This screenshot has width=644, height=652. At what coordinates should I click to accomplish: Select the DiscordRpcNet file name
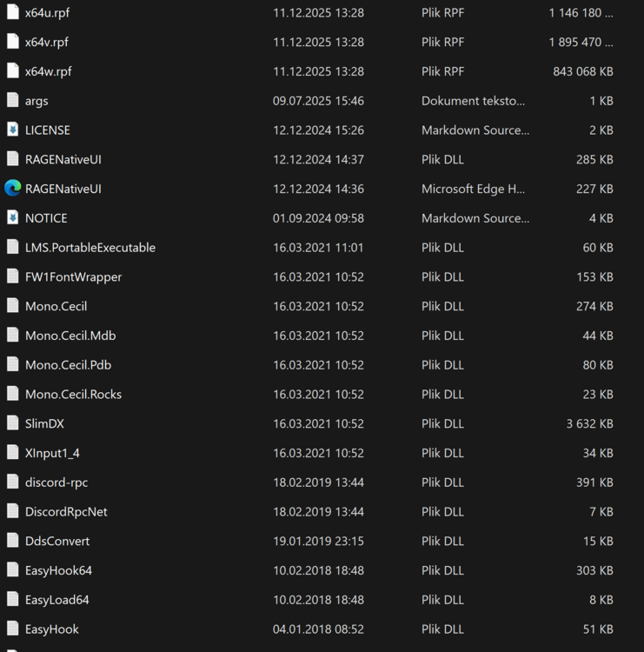point(66,512)
